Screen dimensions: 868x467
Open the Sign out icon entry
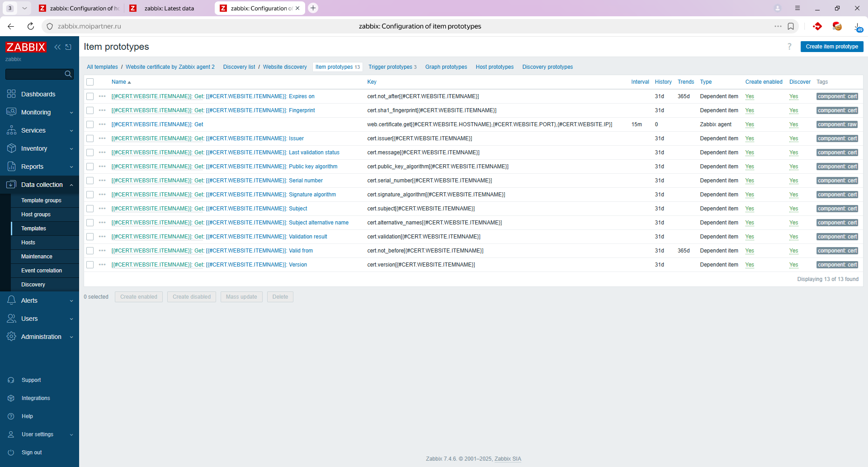pyautogui.click(x=11, y=453)
